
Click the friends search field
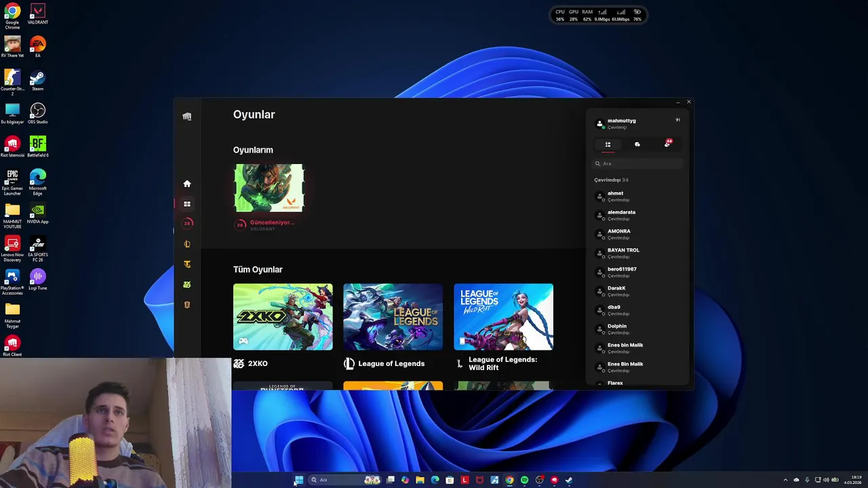click(637, 163)
